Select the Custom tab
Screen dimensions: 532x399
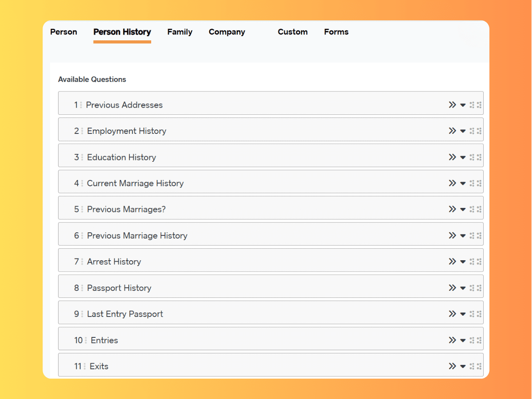[293, 32]
